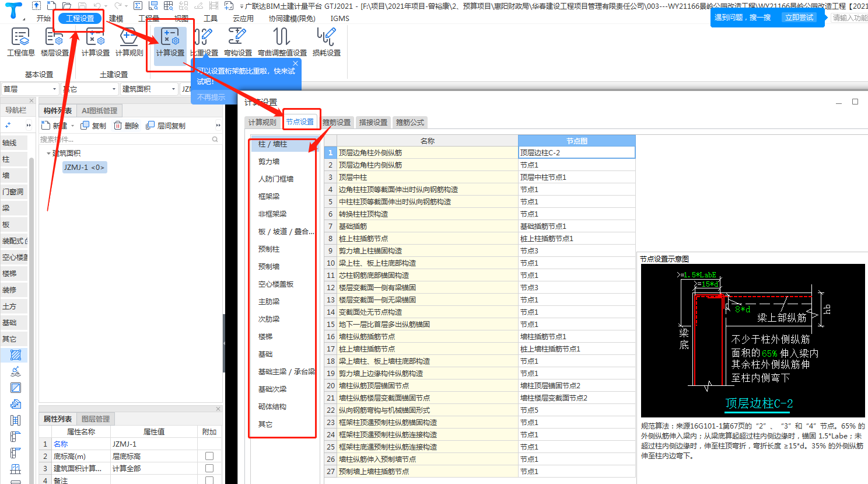
Task: Select the stair-shaped component icon
Action: (x=16, y=404)
